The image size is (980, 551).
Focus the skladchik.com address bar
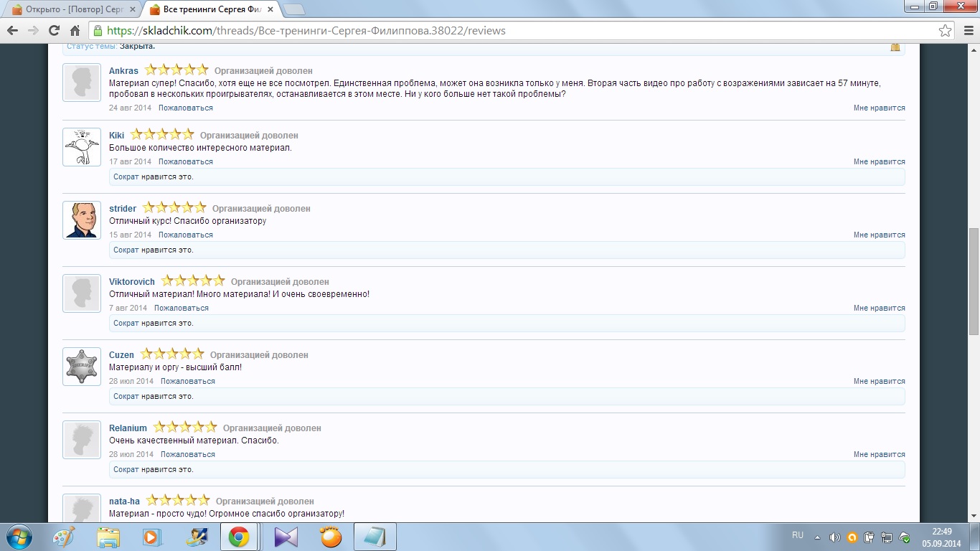point(513,31)
